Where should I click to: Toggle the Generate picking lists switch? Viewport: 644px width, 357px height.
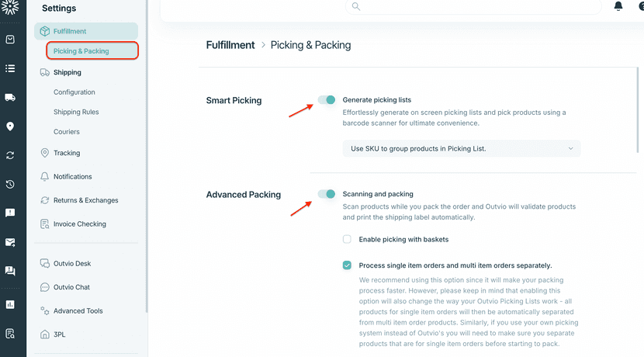click(327, 100)
